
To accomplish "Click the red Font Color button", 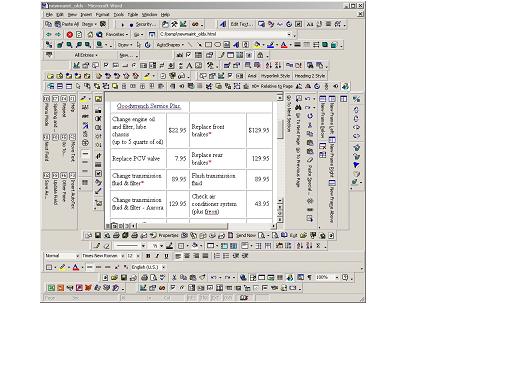I will pos(284,45).
